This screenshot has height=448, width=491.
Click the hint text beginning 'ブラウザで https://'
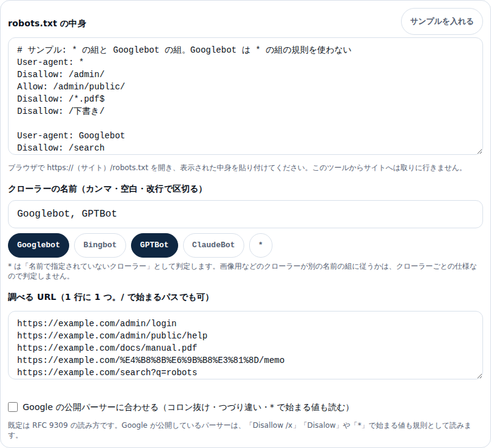click(236, 168)
